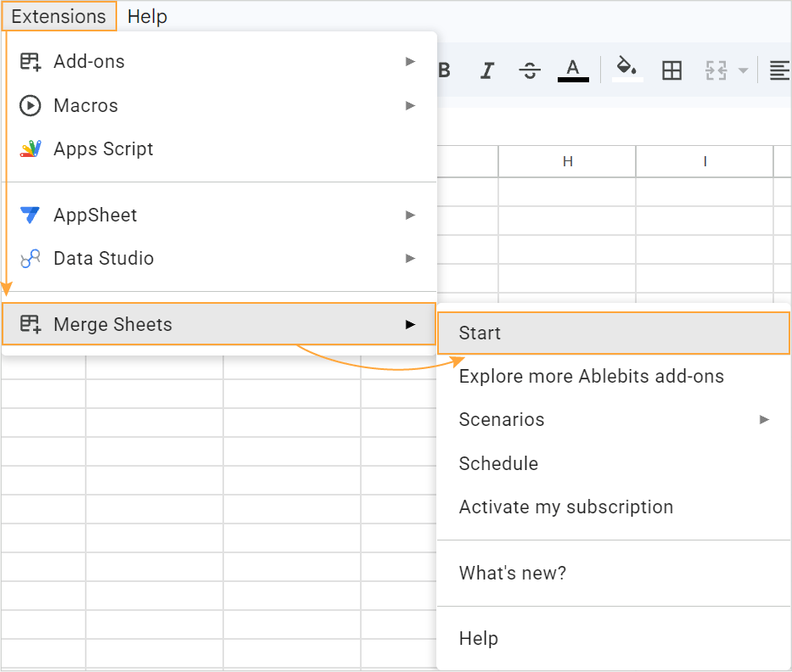Image resolution: width=792 pixels, height=672 pixels.
Task: Expand the Scenarios submenu arrow
Action: [x=764, y=419]
